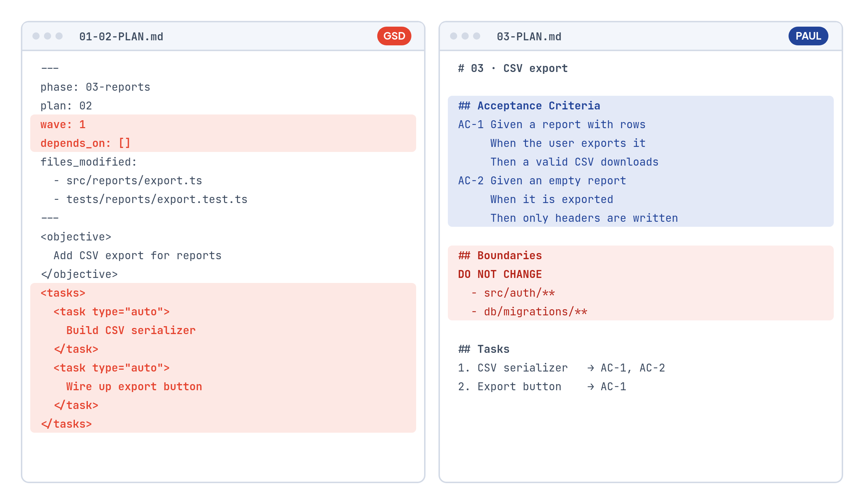Click the GSD badge on the left window
This screenshot has height=504, width=864.
394,36
